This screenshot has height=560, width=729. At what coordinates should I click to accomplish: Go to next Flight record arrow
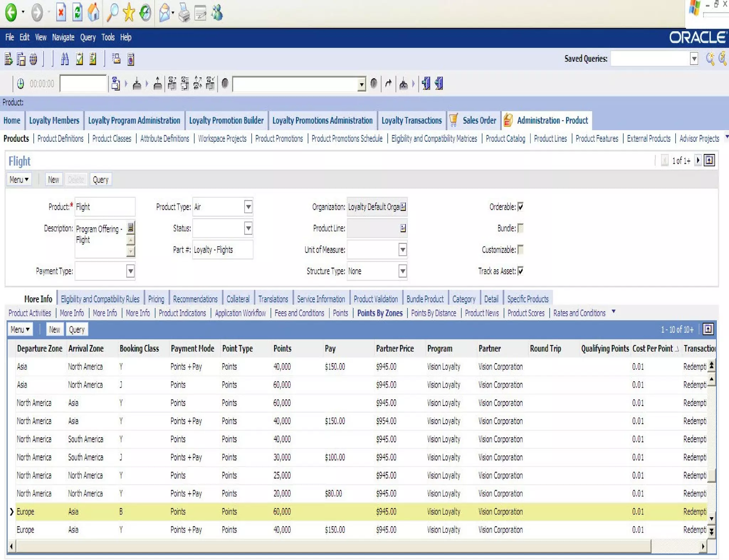698,160
